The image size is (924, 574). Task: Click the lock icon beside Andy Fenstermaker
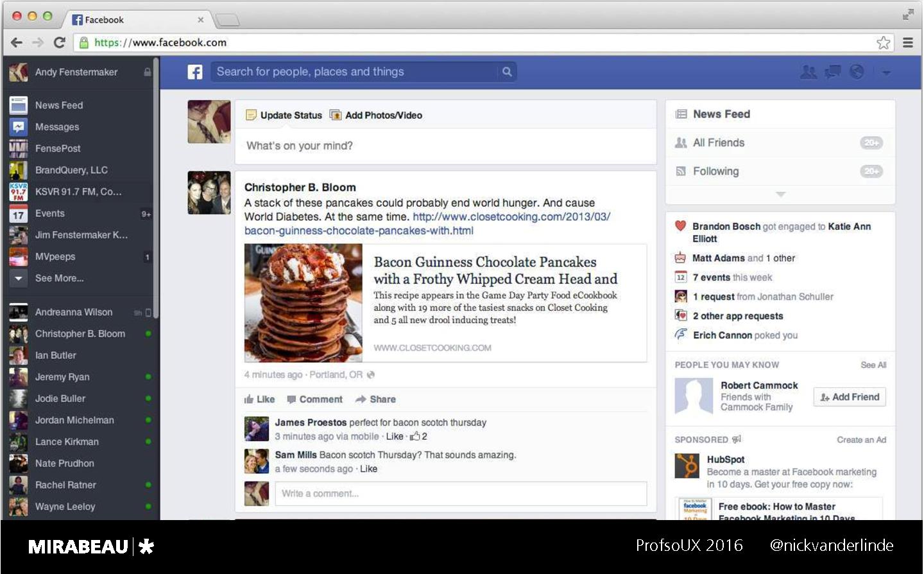pos(148,72)
